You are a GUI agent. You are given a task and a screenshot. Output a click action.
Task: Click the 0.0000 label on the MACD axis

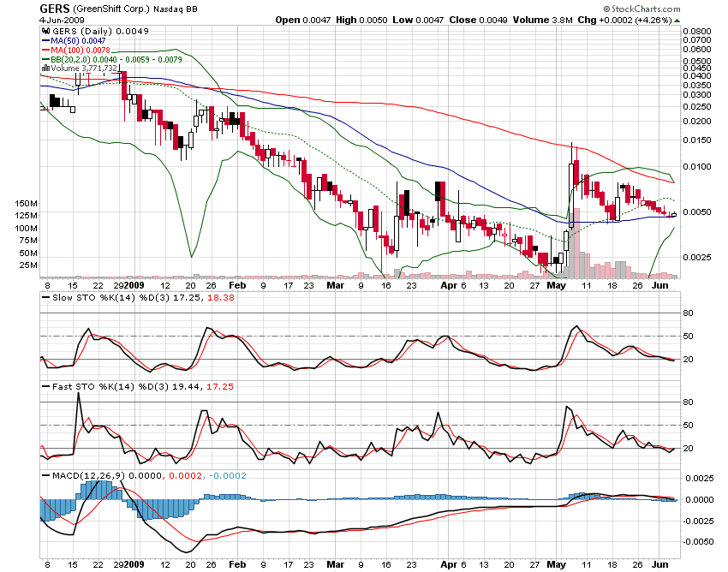[x=700, y=500]
